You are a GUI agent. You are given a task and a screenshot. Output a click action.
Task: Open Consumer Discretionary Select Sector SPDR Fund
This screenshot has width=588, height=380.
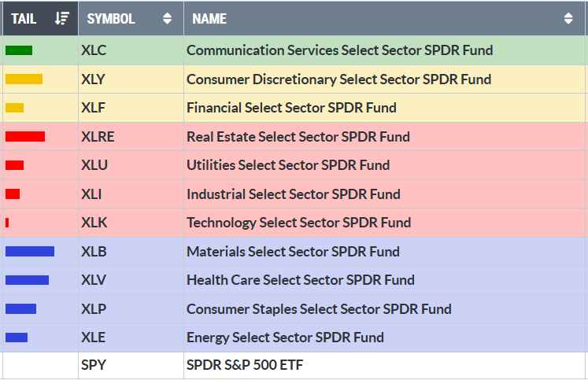[x=338, y=79]
